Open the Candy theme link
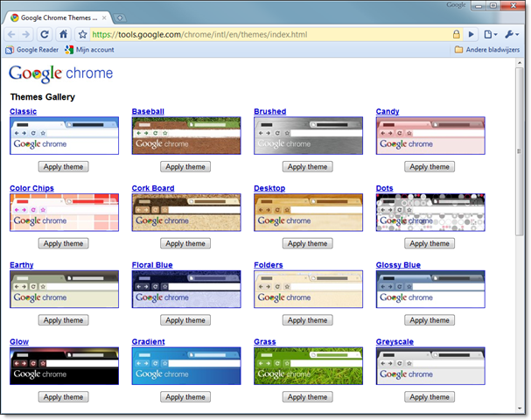The height and width of the screenshot is (420, 531). pos(388,111)
